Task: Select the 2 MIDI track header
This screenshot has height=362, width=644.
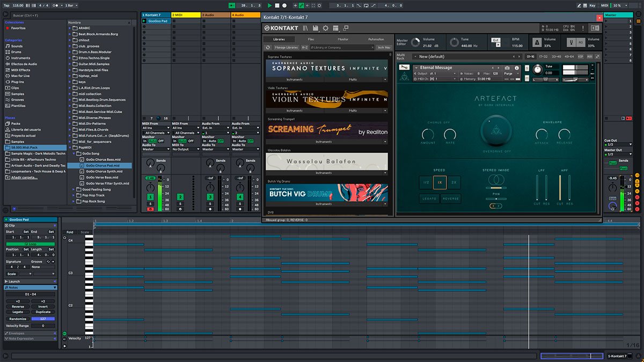Action: (x=186, y=15)
